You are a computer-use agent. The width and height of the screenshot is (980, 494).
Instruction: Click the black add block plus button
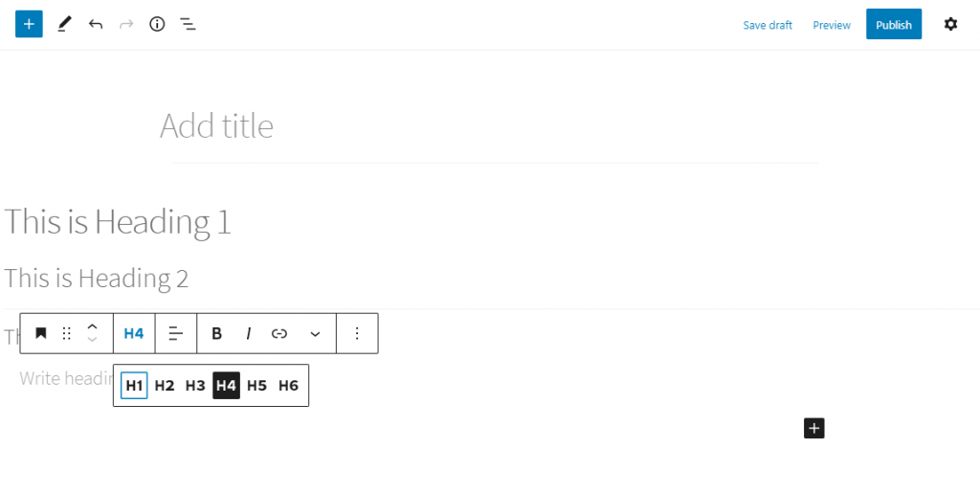(813, 428)
